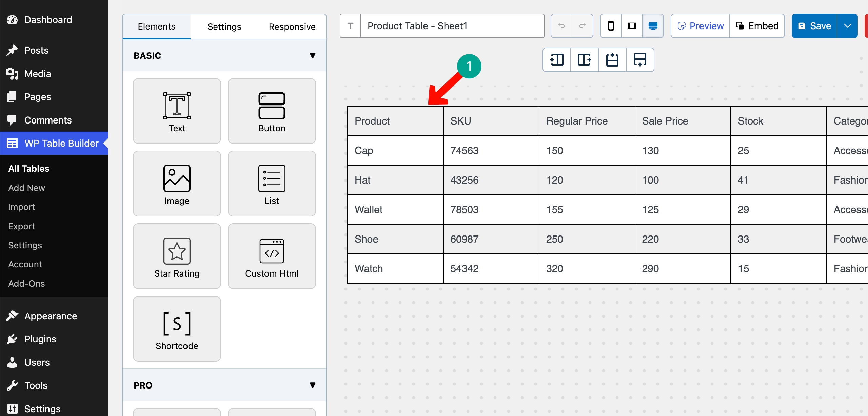Image resolution: width=868 pixels, height=416 pixels.
Task: Collapse the BASIC elements section
Action: [313, 55]
